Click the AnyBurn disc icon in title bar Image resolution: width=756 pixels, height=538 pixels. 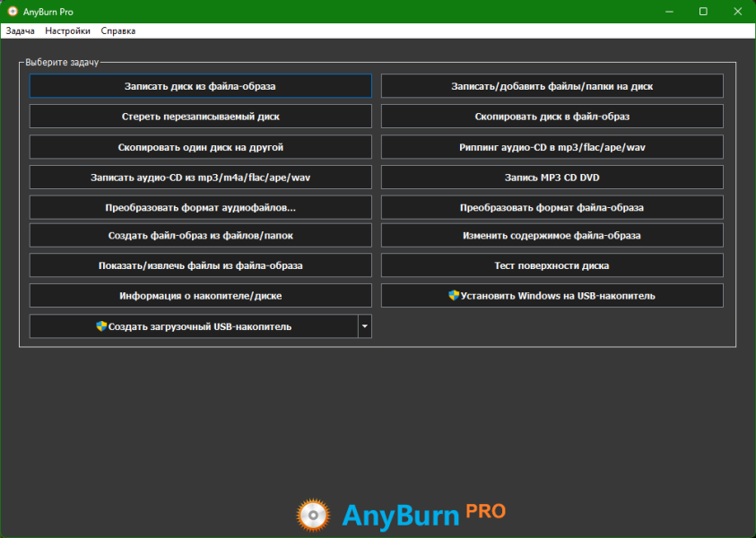point(13,11)
